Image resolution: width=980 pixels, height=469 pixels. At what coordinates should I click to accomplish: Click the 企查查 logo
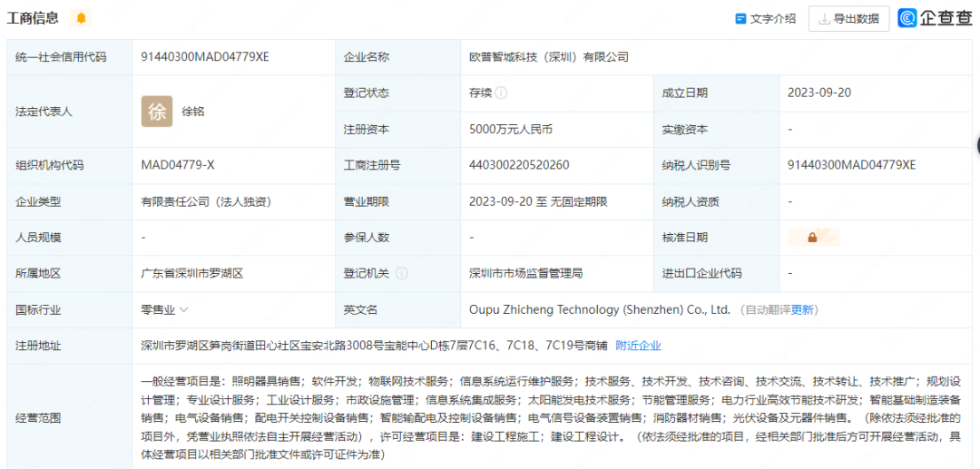[x=935, y=19]
